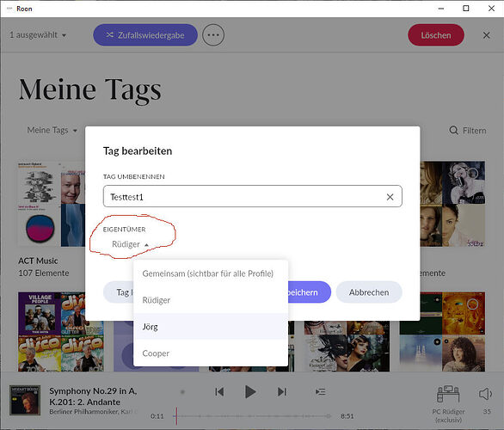The height and width of the screenshot is (430, 504).
Task: Expand the 1 ausgewählt dropdown
Action: [38, 35]
